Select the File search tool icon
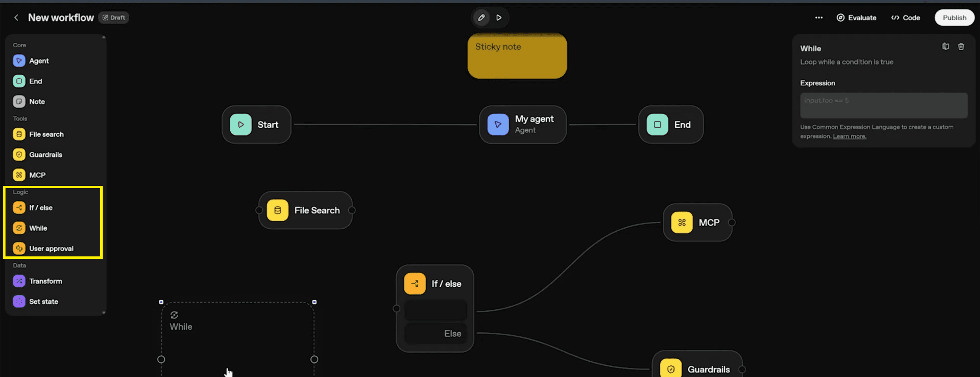Screen dimensions: 980x377 [x=19, y=134]
